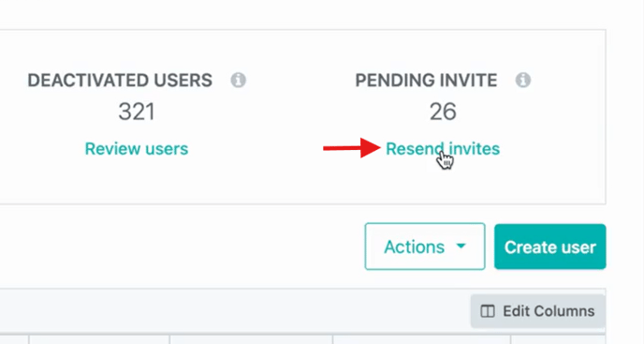This screenshot has height=344, width=644.
Task: Click the columns icon in Edit Columns
Action: pos(488,311)
